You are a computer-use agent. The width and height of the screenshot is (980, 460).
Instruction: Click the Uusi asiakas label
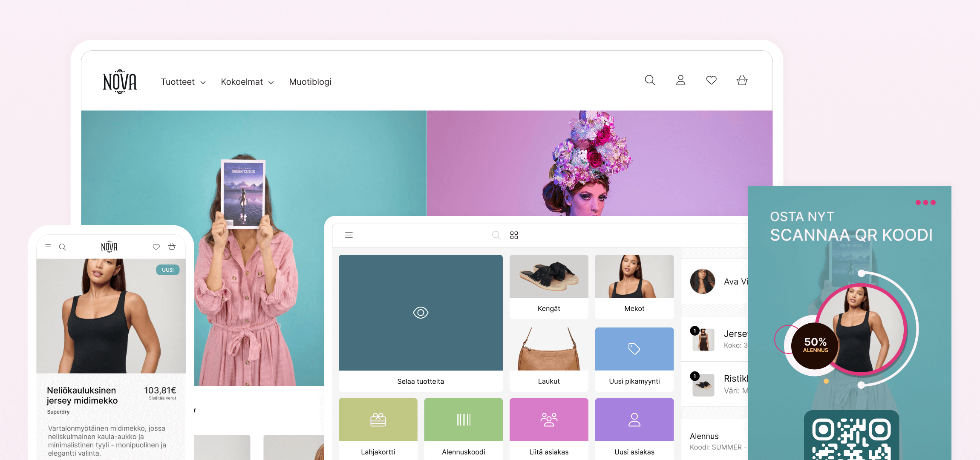pyautogui.click(x=634, y=452)
